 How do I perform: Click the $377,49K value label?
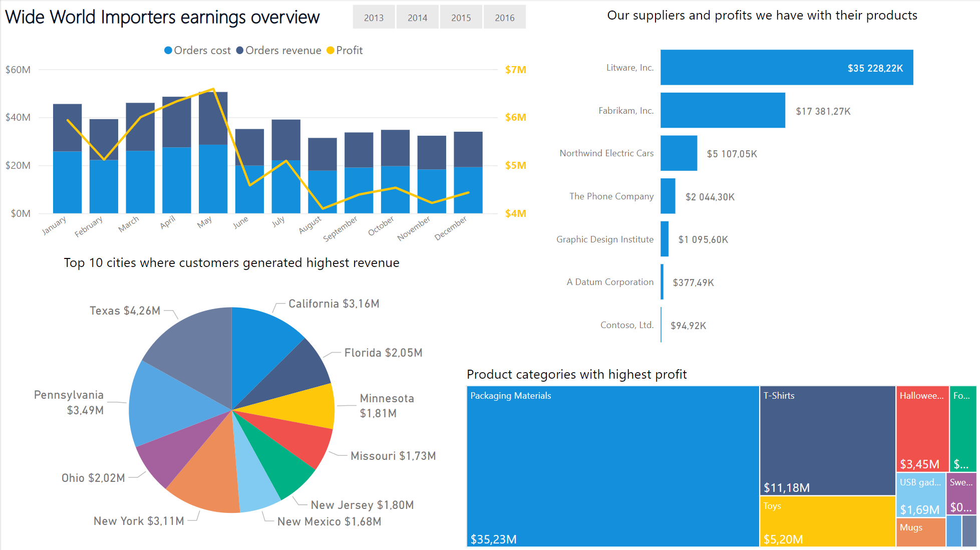coord(693,283)
